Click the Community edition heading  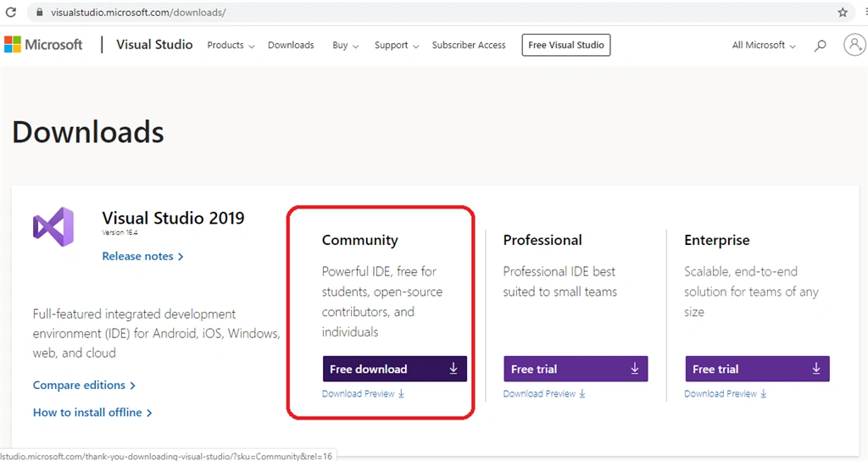[359, 240]
